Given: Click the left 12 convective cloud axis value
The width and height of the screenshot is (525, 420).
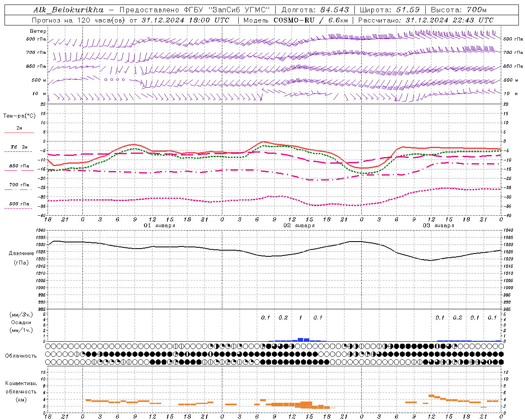Looking at the screenshot, I should pyautogui.click(x=43, y=372).
